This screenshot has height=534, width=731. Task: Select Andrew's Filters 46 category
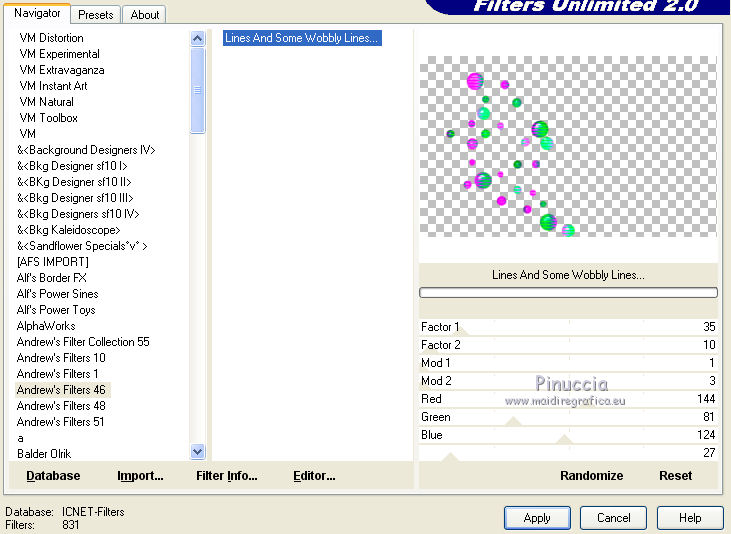tap(61, 390)
